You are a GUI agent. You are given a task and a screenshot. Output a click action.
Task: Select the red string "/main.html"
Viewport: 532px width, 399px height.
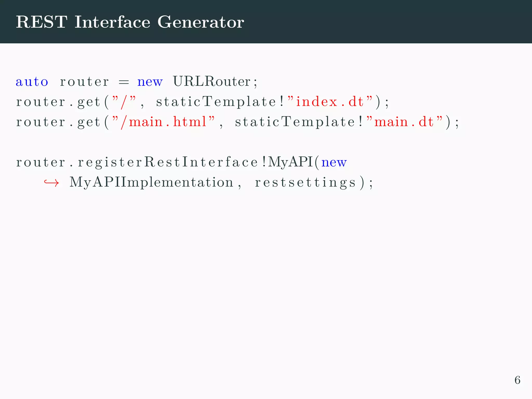tap(164, 122)
